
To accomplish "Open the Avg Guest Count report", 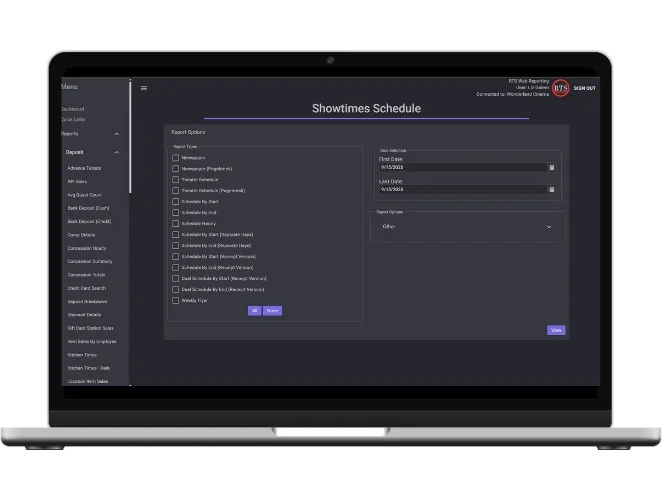I will (x=84, y=195).
